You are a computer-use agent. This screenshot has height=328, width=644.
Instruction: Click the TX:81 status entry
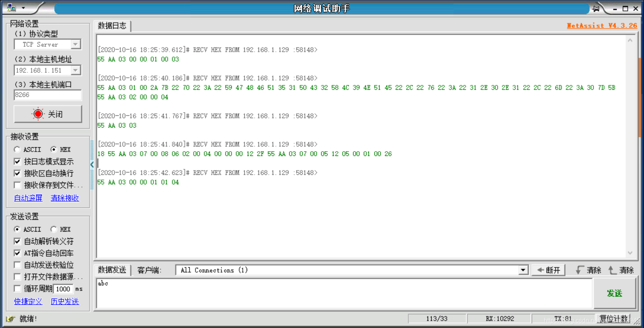(x=563, y=319)
